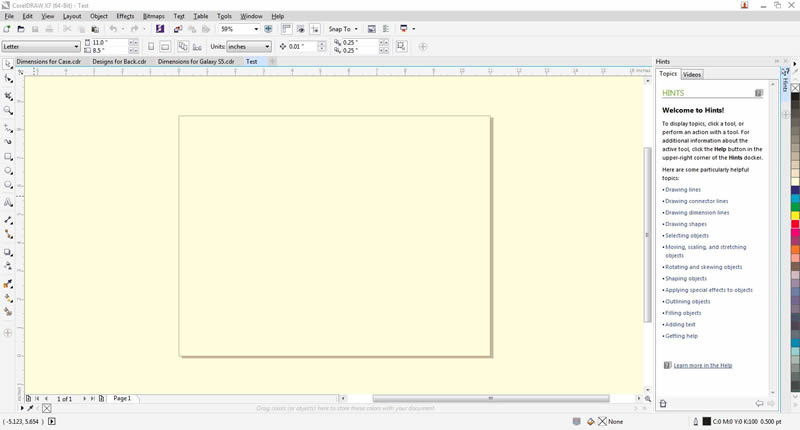Expand the Application Launcher dropdown arrow

pyautogui.click(x=414, y=29)
